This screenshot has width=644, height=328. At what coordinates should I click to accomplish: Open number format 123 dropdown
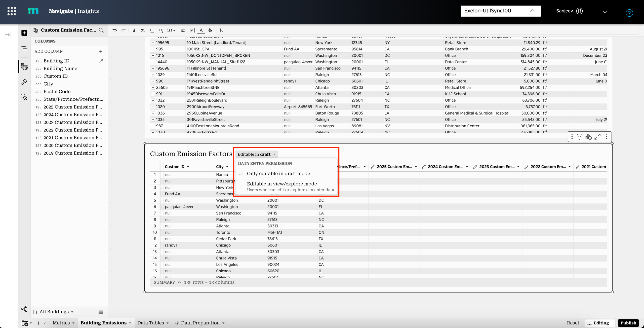tap(171, 30)
